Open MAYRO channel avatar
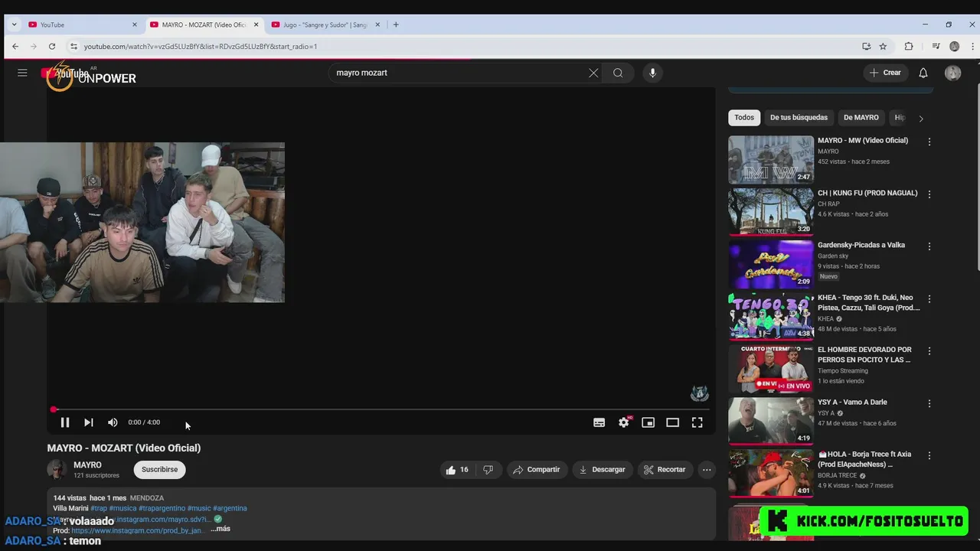Image resolution: width=980 pixels, height=551 pixels. click(x=57, y=470)
